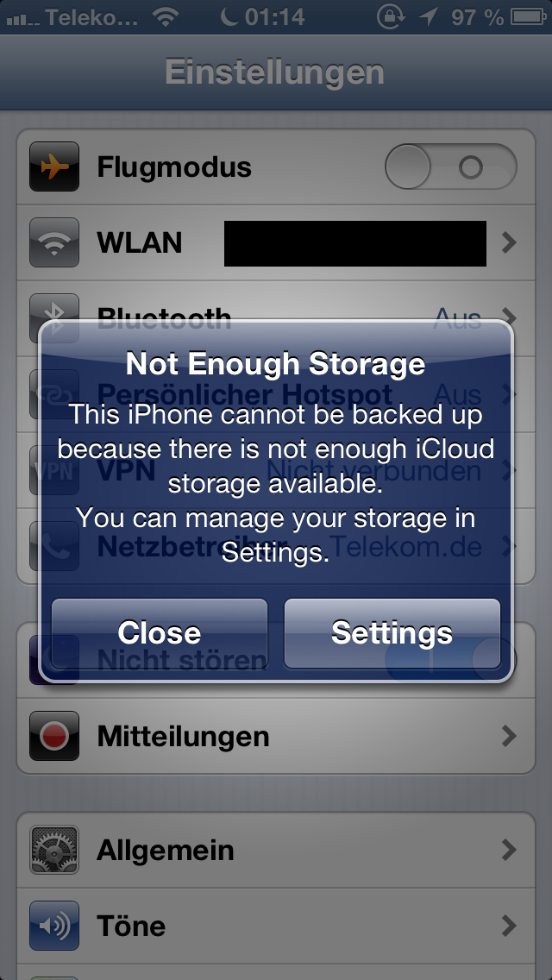Expand Allgemein with its chevron
Image resolution: width=552 pixels, height=980 pixels.
pos(510,850)
